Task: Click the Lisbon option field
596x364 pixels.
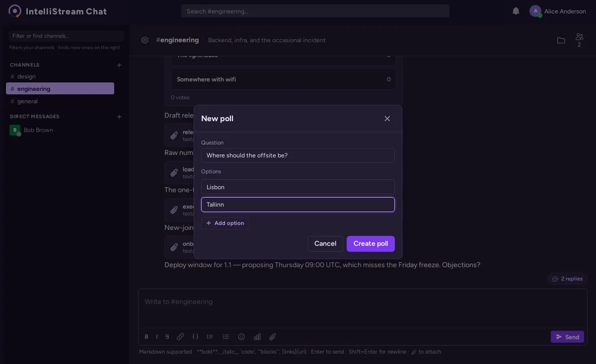Action: click(x=298, y=187)
